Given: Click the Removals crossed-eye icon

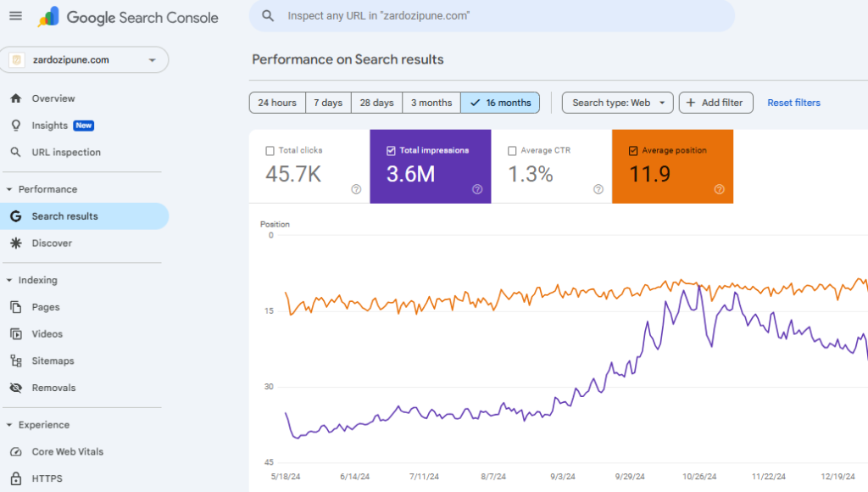Looking at the screenshot, I should 15,389.
